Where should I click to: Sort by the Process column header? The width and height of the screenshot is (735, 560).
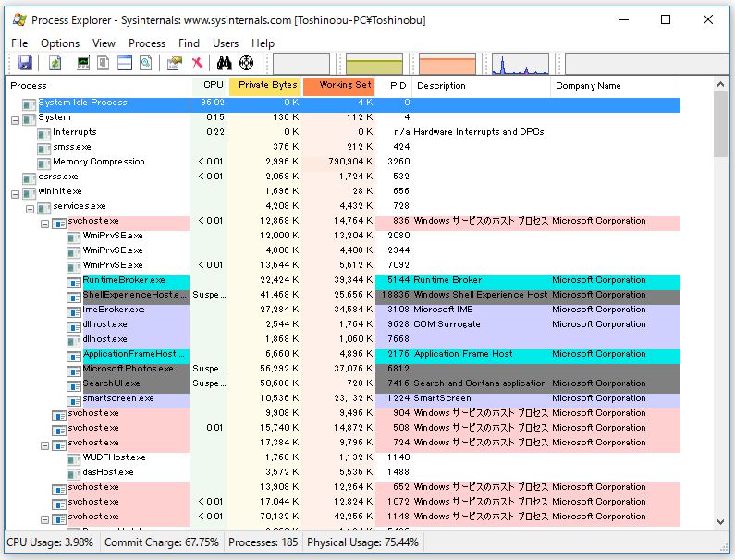pos(97,86)
